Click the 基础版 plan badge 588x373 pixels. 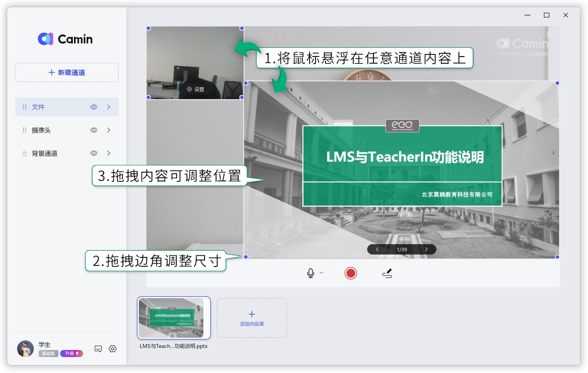click(49, 354)
